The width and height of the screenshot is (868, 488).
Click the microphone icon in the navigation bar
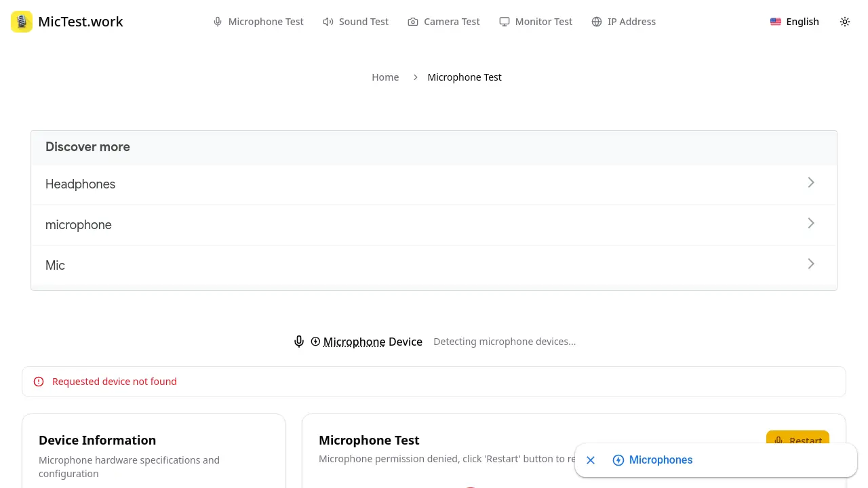pos(218,22)
